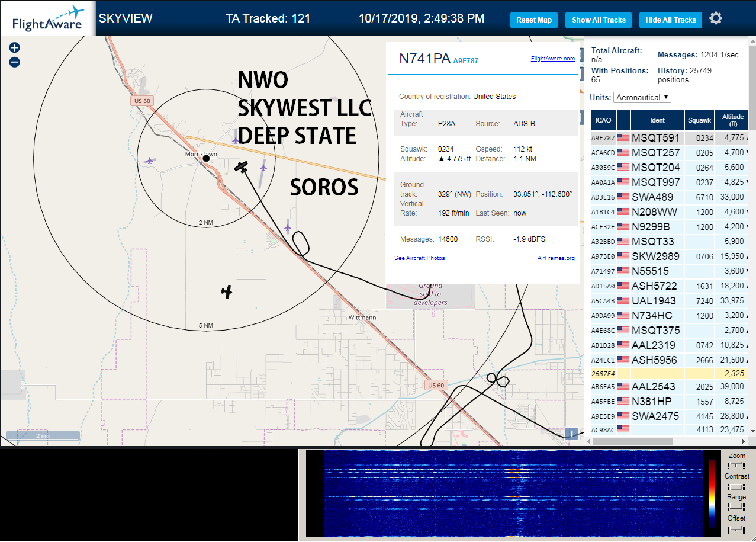Select the N208WW aircraft row
Screen dimensions: 756x542
pos(670,211)
